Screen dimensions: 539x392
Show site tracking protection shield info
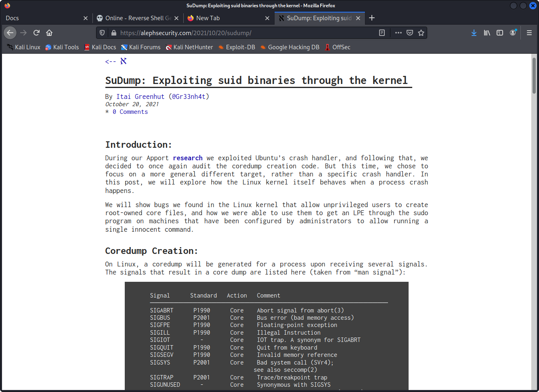pyautogui.click(x=102, y=33)
